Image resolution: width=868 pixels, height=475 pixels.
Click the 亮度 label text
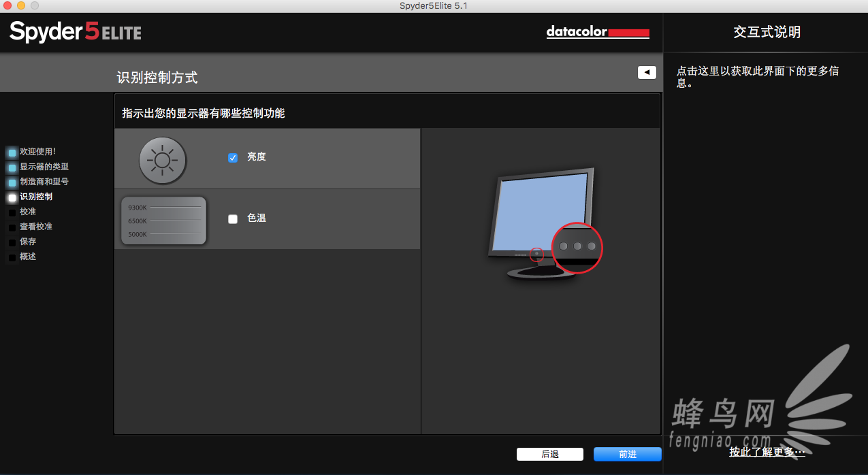click(x=257, y=157)
